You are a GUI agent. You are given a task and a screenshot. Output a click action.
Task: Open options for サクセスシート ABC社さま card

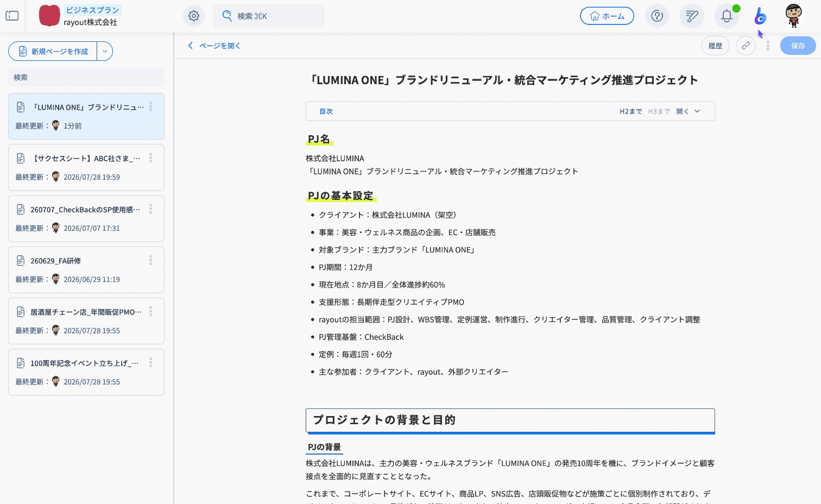[151, 158]
